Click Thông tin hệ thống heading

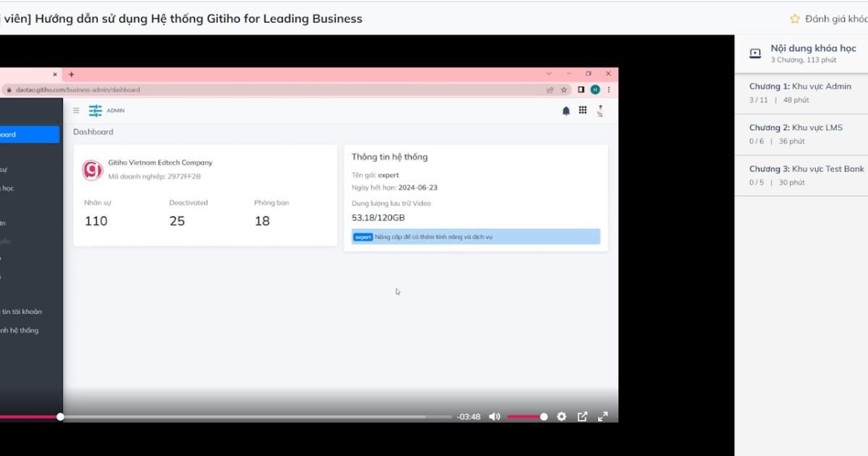coord(389,156)
